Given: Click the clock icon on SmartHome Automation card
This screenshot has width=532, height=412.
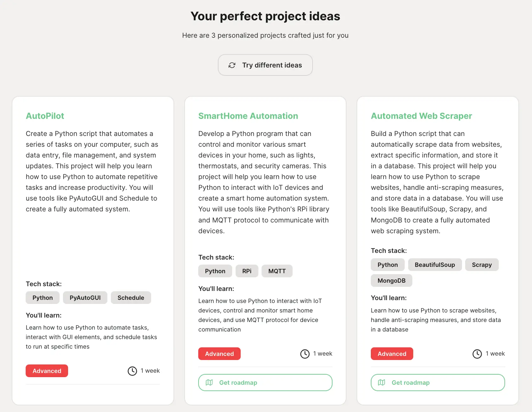Looking at the screenshot, I should coord(305,354).
